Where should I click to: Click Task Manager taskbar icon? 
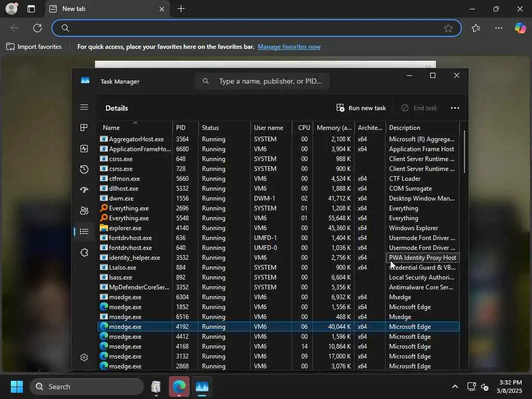(202, 387)
